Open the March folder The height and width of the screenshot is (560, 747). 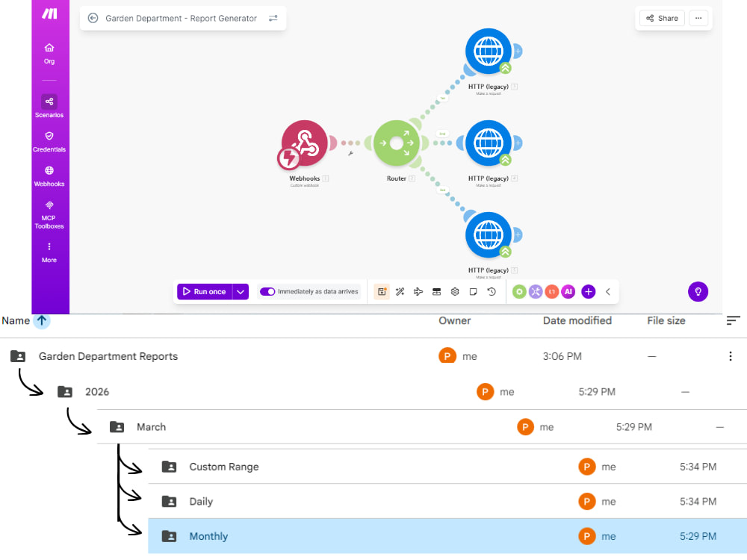151,426
